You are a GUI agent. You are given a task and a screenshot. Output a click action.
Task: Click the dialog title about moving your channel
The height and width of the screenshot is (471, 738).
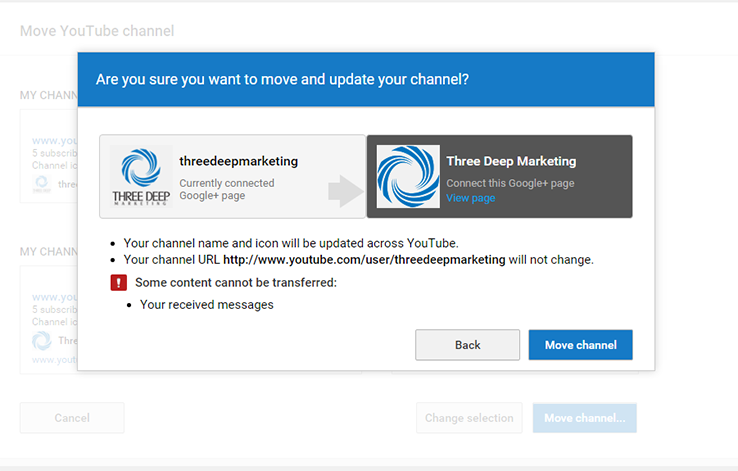[282, 80]
